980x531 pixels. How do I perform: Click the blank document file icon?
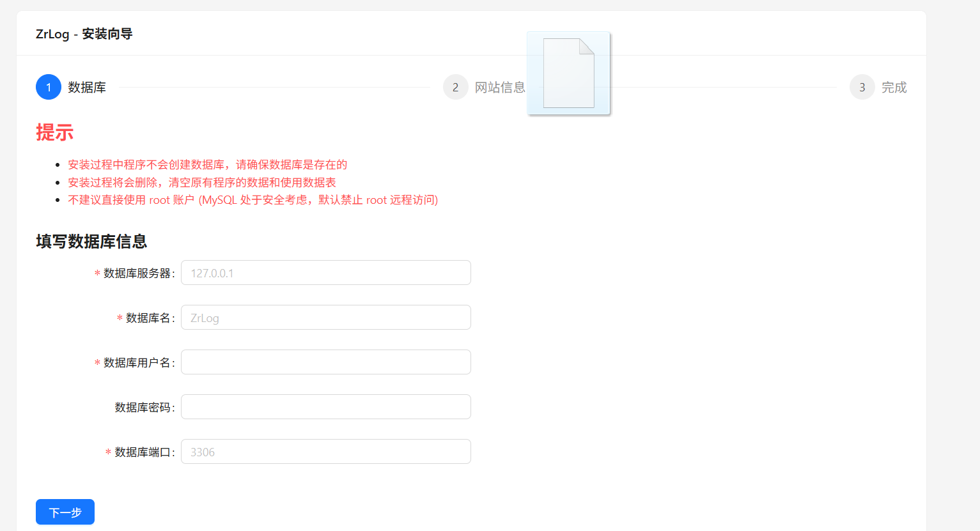click(569, 73)
